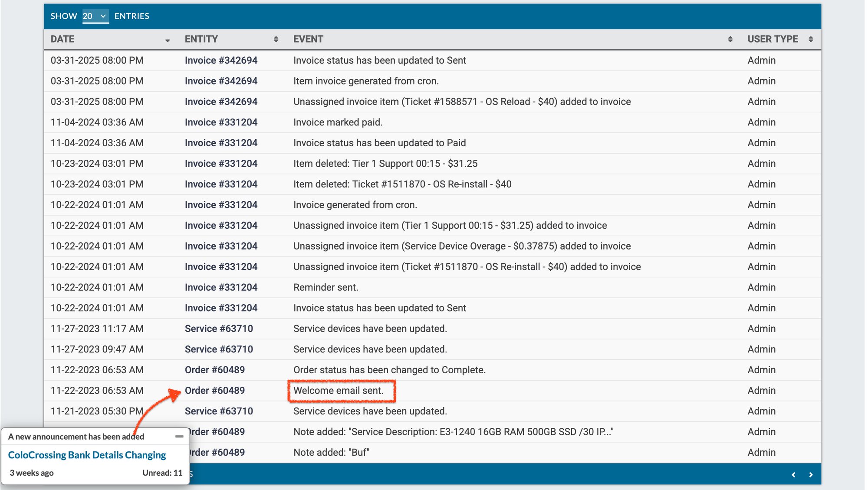Minimize the announcement popup
This screenshot has width=868, height=490.
179,436
